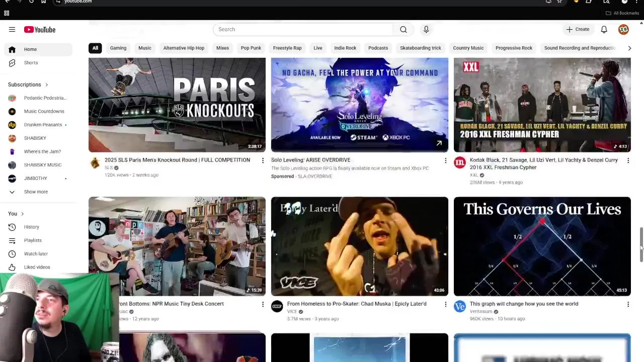Expand the You section chevron
Screen dimensions: 644x362
22,214
